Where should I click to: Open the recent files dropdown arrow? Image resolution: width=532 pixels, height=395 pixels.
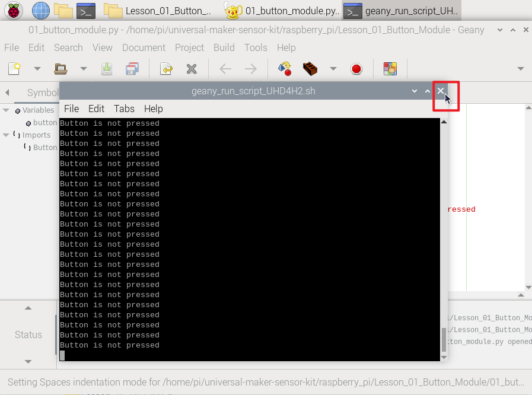[84, 69]
